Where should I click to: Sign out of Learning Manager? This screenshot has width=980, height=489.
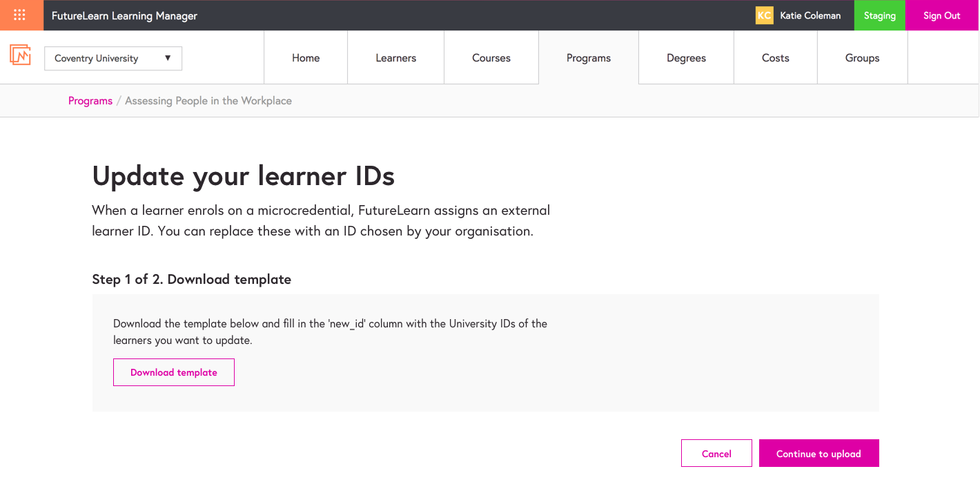point(941,15)
